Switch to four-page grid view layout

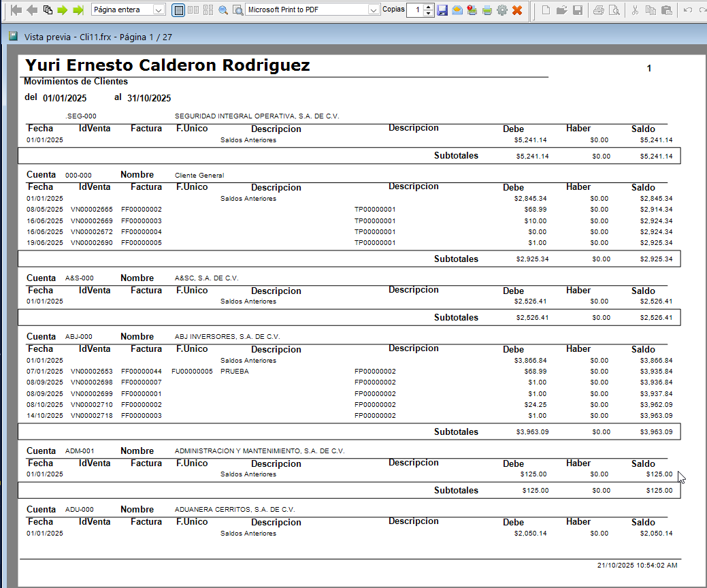[208, 10]
